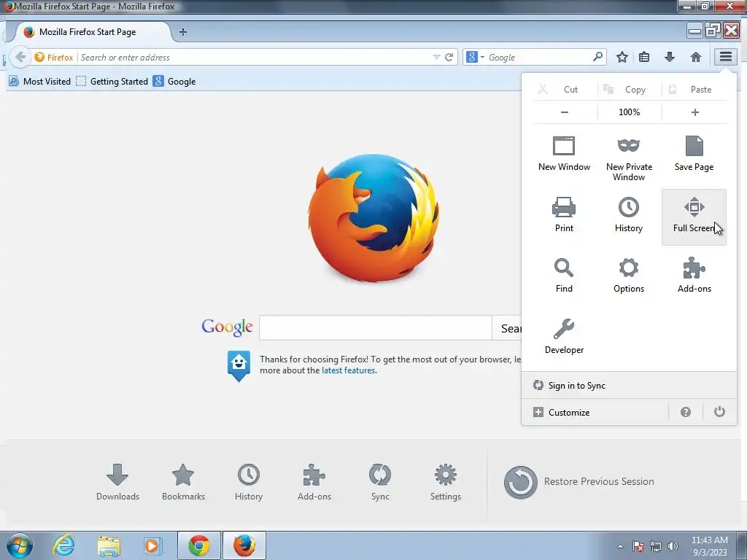Show hidden tray icons arrow
This screenshot has height=560, width=747.
620,546
